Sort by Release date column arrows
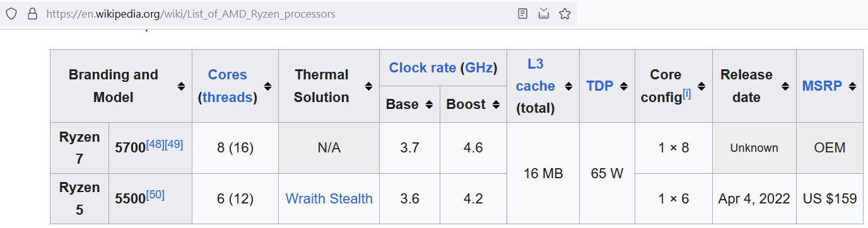868x228 pixels. (785, 86)
